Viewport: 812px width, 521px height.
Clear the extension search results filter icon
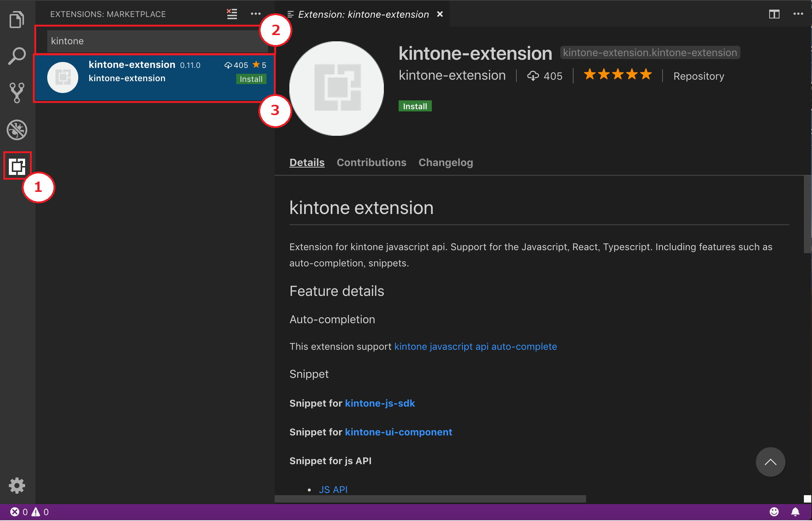(x=232, y=14)
